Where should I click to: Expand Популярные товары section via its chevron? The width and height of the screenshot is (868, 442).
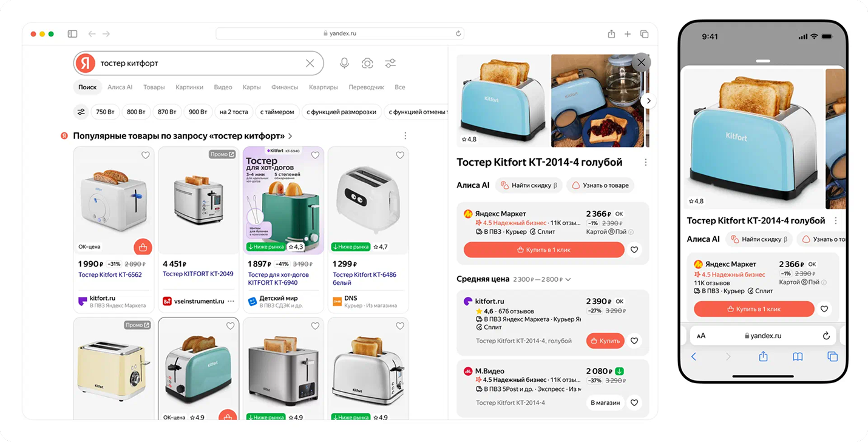pos(290,137)
